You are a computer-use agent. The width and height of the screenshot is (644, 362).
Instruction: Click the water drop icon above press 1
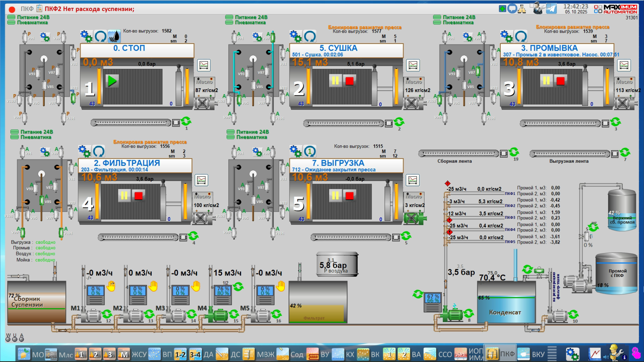(114, 36)
